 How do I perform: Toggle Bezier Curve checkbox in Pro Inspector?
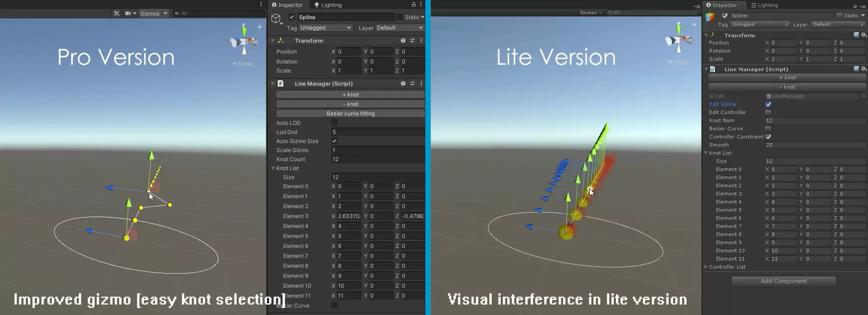point(334,306)
